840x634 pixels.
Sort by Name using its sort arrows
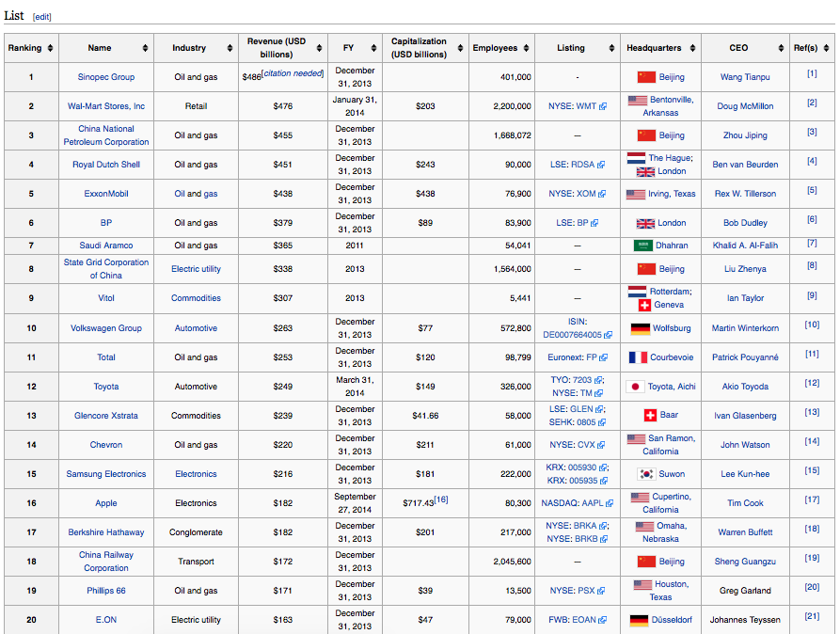145,48
